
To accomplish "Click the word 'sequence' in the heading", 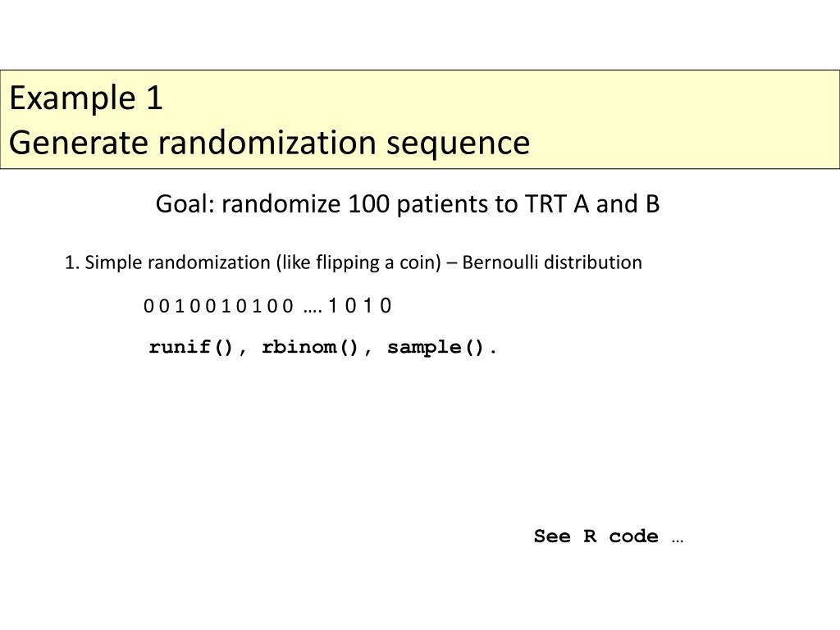I will pyautogui.click(x=458, y=143).
